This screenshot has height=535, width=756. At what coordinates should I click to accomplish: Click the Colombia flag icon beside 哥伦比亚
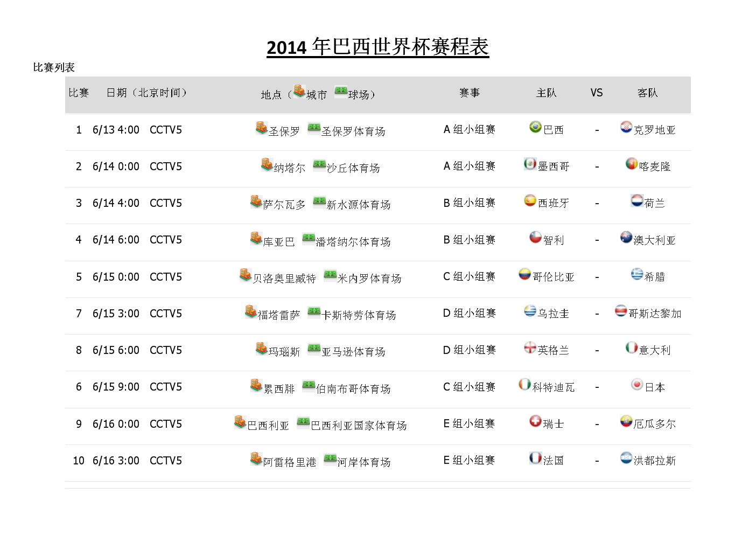tap(524, 274)
